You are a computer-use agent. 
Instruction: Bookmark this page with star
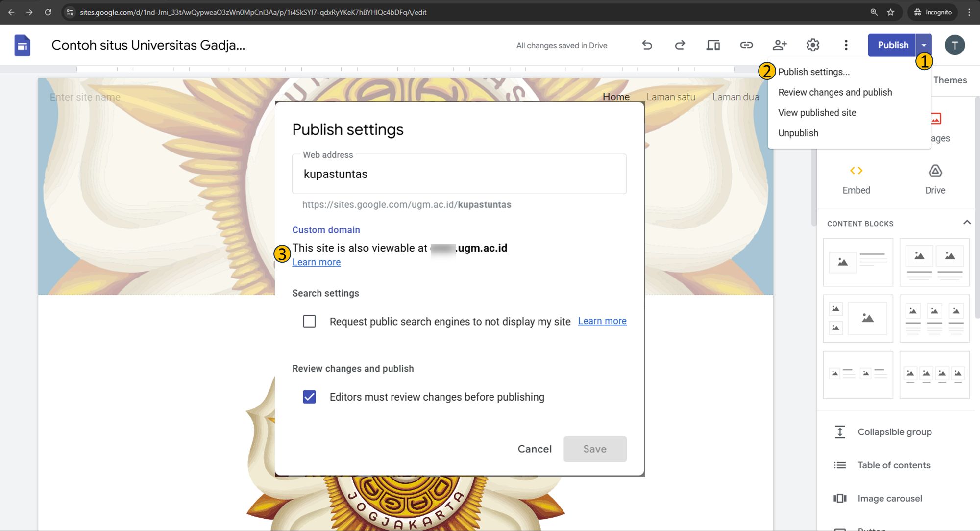[891, 12]
